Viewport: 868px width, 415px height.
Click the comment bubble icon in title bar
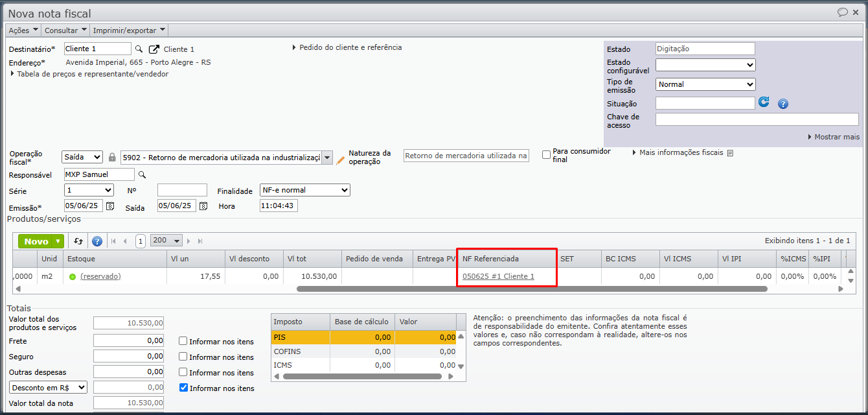(843, 12)
